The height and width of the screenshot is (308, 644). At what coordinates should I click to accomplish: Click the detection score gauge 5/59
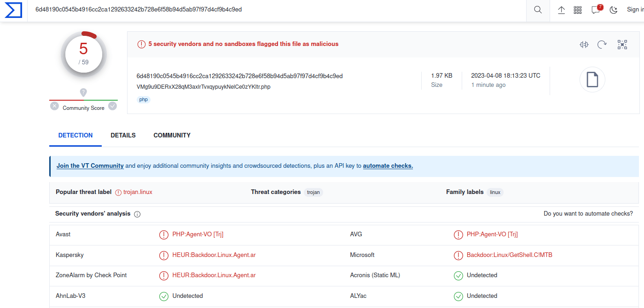(x=83, y=54)
